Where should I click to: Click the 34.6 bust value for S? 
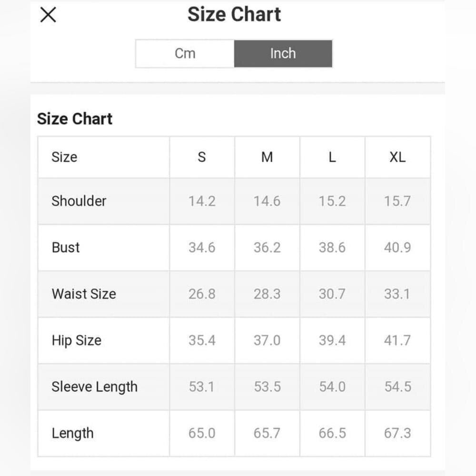click(202, 248)
